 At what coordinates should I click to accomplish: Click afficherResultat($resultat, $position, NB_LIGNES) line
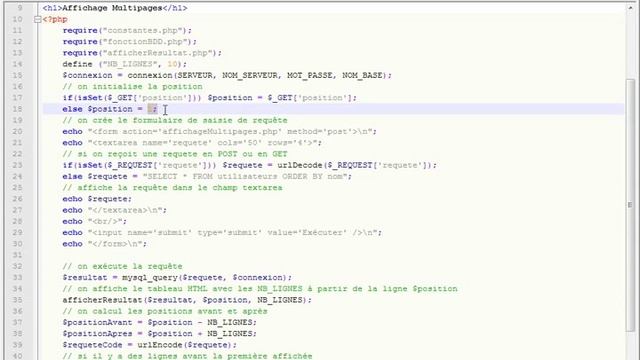[x=187, y=300]
